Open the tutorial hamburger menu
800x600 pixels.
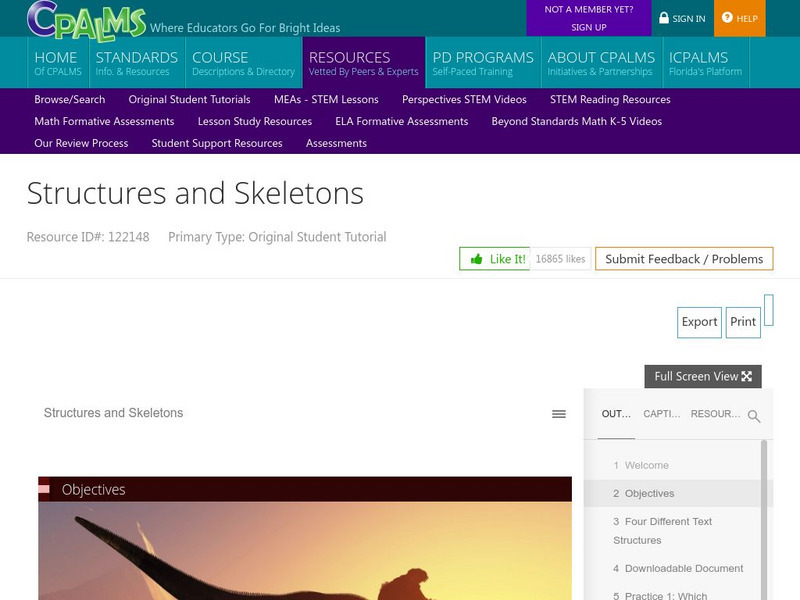pos(559,414)
